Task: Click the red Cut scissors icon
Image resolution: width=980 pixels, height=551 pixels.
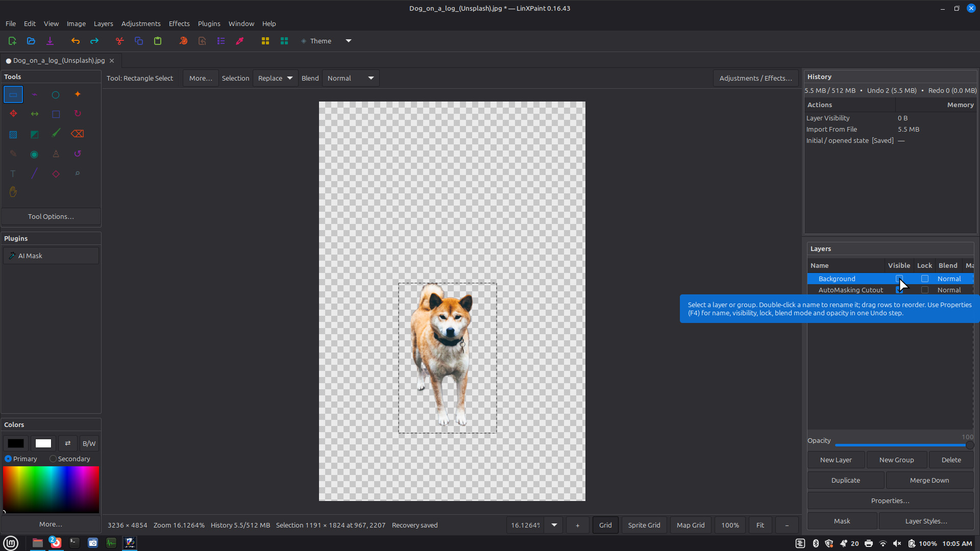Action: pyautogui.click(x=120, y=41)
